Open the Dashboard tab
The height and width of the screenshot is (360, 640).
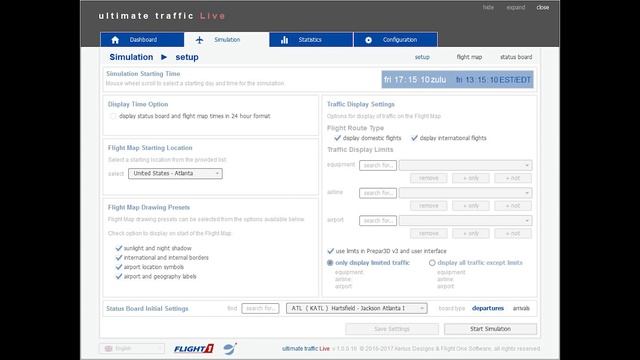(142, 40)
